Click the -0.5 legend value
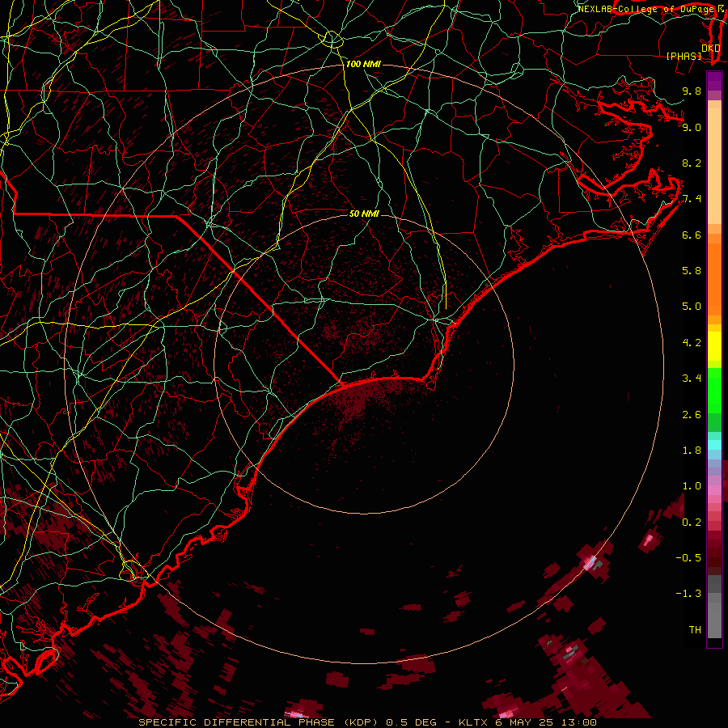This screenshot has width=728, height=728. [688, 558]
